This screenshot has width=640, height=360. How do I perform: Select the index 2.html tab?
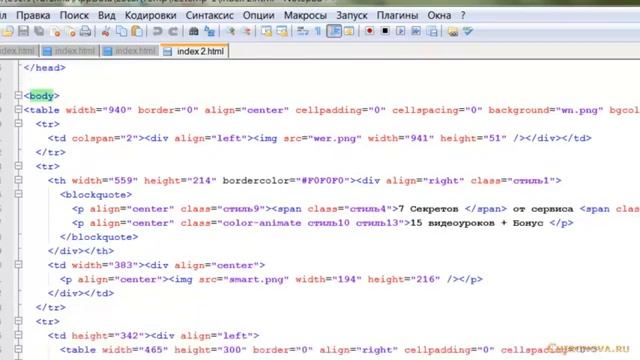(x=195, y=51)
